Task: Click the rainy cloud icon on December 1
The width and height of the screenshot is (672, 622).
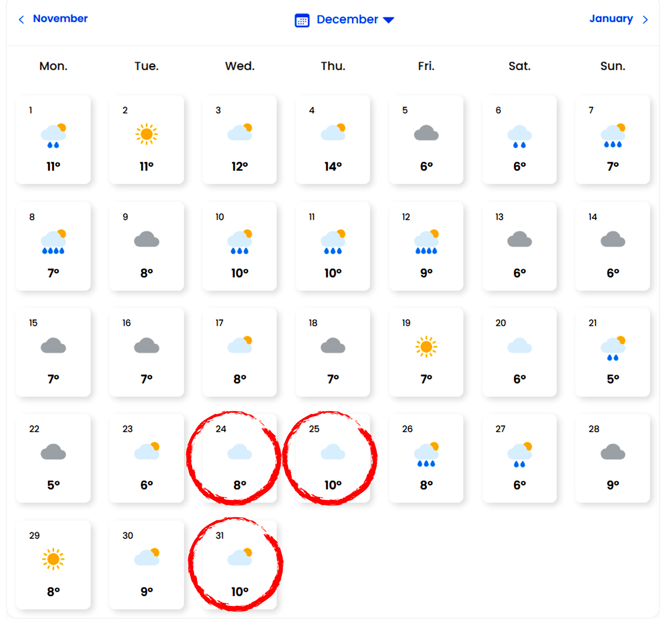Action: pyautogui.click(x=53, y=135)
